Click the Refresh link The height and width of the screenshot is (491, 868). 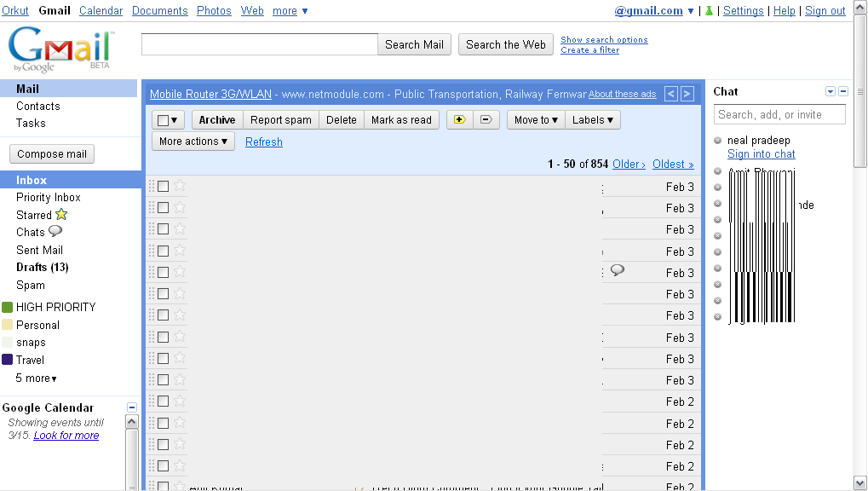[263, 142]
